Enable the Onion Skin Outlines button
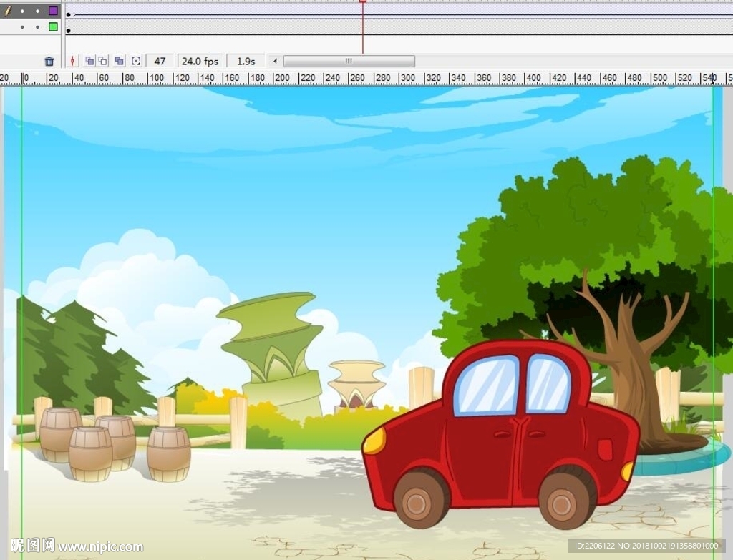The height and width of the screenshot is (560, 733). (103, 61)
